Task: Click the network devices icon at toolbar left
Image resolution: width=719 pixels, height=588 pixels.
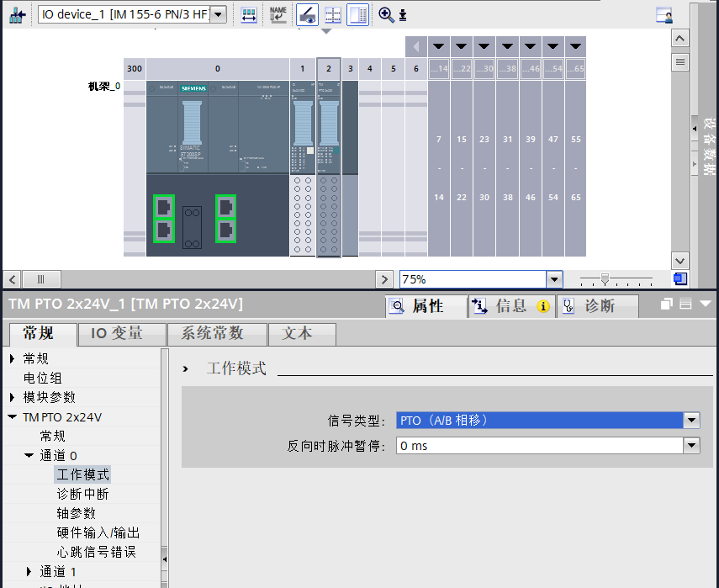Action: (x=18, y=14)
